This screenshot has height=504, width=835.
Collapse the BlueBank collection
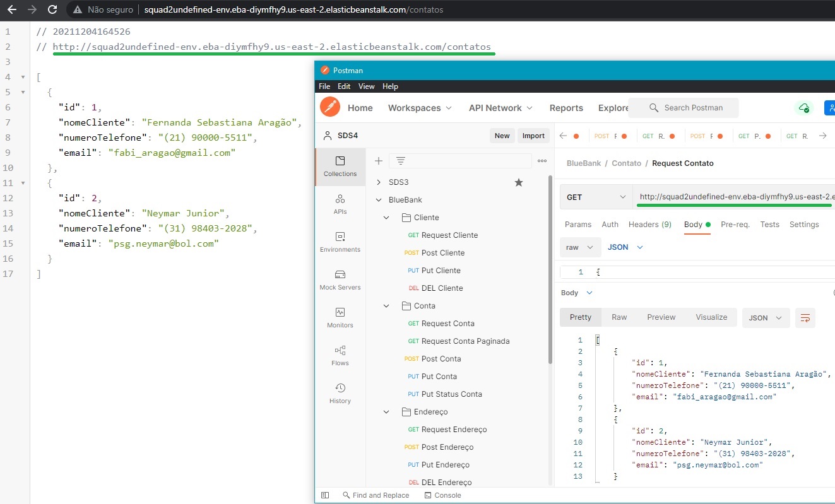[379, 200]
